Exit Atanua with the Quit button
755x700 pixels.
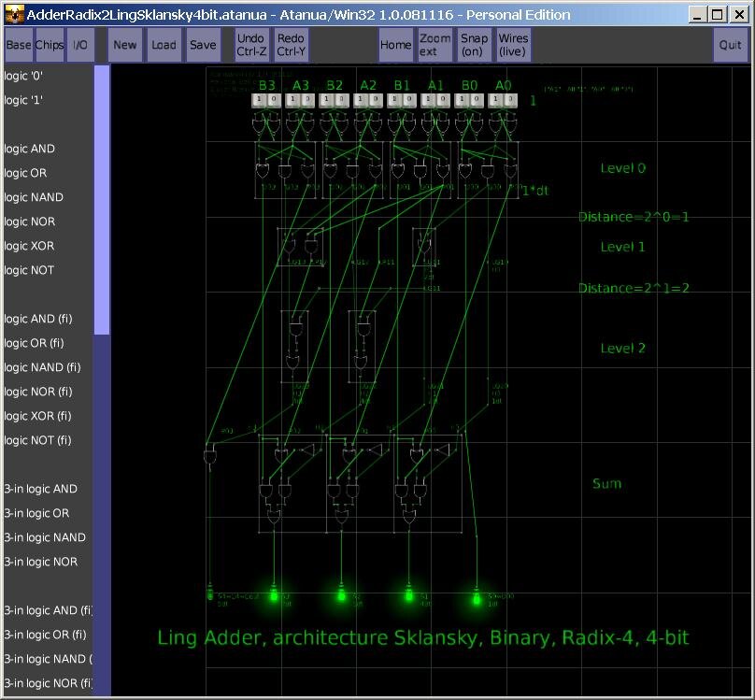731,45
